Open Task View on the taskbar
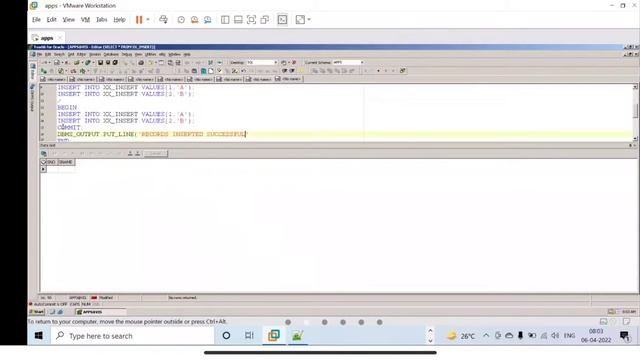Screen dimensions: 640x360 249,336
